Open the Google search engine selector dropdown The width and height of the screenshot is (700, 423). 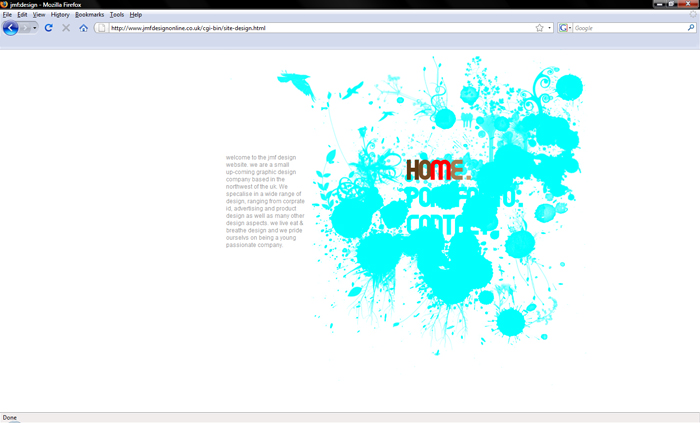point(565,28)
